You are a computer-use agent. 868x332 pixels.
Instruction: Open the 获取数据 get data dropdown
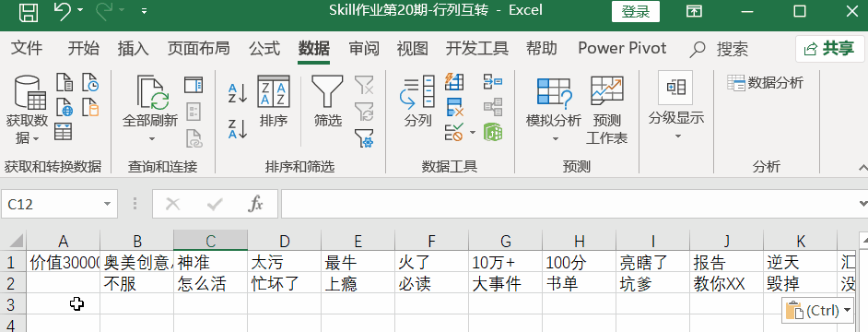(27, 110)
